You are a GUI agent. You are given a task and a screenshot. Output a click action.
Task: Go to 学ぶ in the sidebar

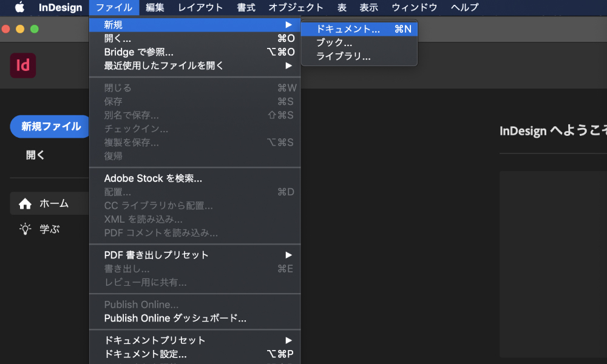click(x=50, y=229)
